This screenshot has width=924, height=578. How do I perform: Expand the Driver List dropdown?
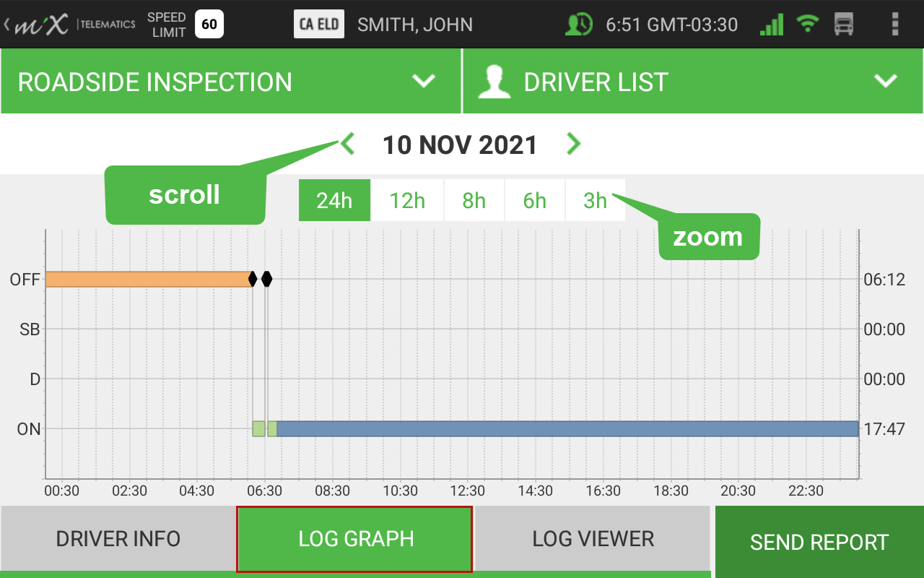(886, 81)
